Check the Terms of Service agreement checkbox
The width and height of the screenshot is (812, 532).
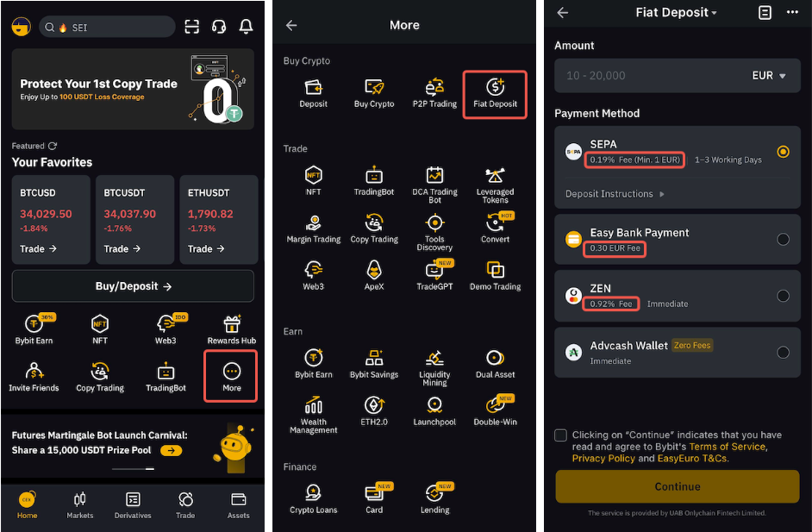pyautogui.click(x=560, y=435)
